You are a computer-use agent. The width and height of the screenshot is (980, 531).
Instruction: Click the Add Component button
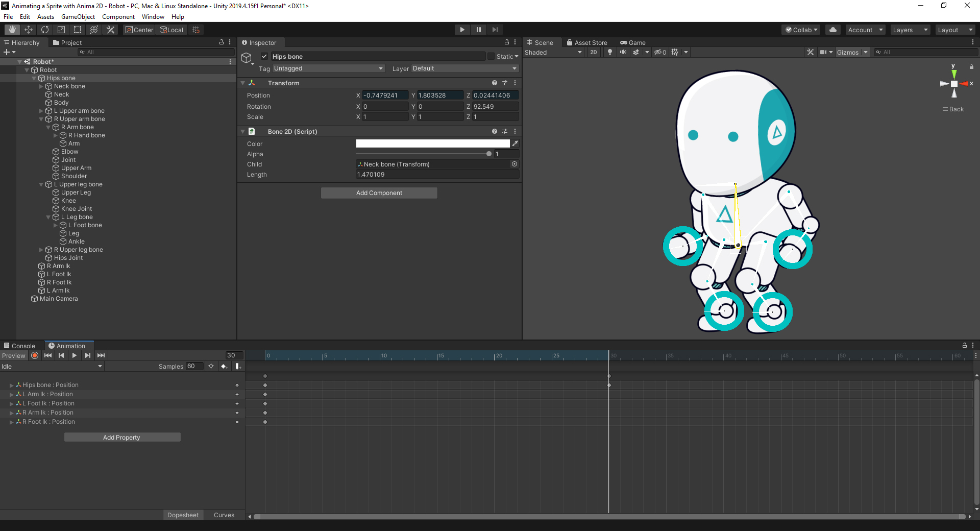(379, 193)
